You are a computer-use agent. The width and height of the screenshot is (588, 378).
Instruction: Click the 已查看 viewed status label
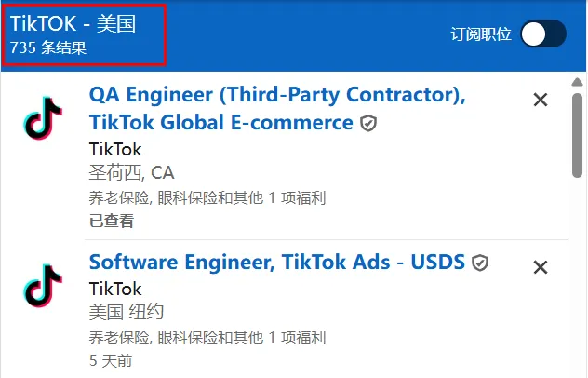(112, 221)
